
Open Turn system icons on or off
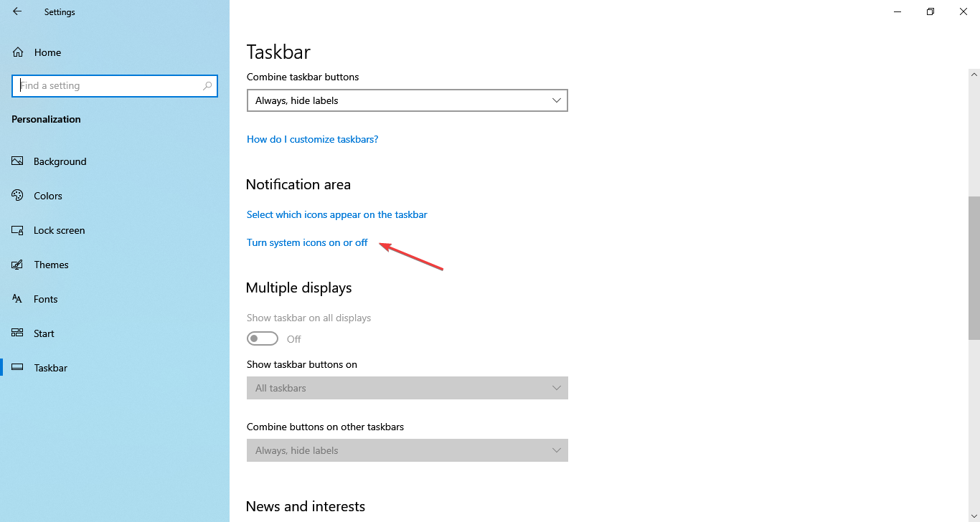click(x=307, y=242)
